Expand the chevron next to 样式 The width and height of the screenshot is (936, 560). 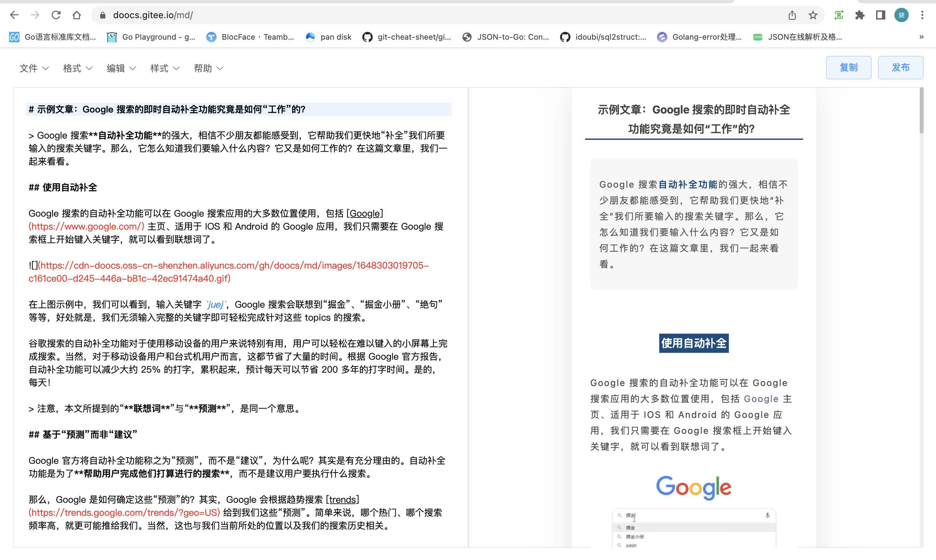coord(177,69)
